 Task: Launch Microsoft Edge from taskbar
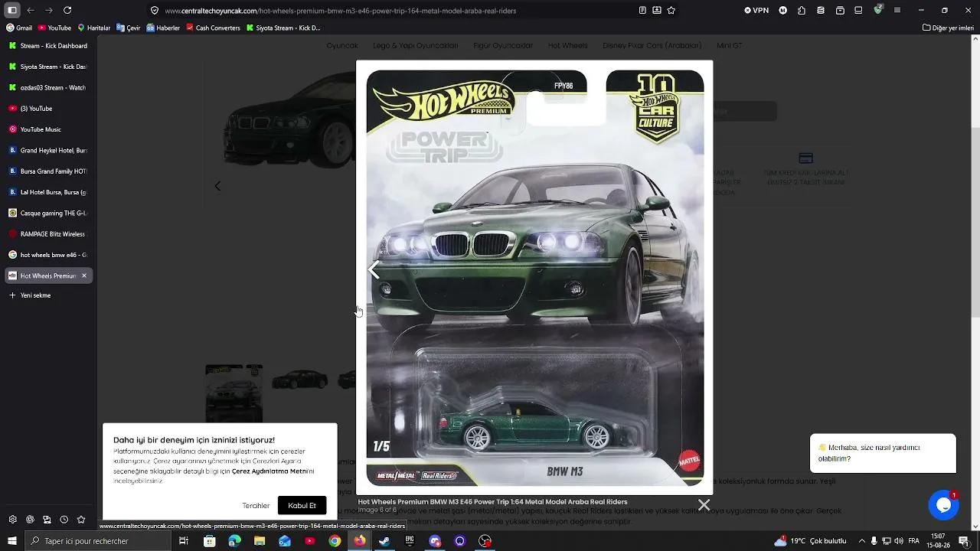[x=234, y=541]
